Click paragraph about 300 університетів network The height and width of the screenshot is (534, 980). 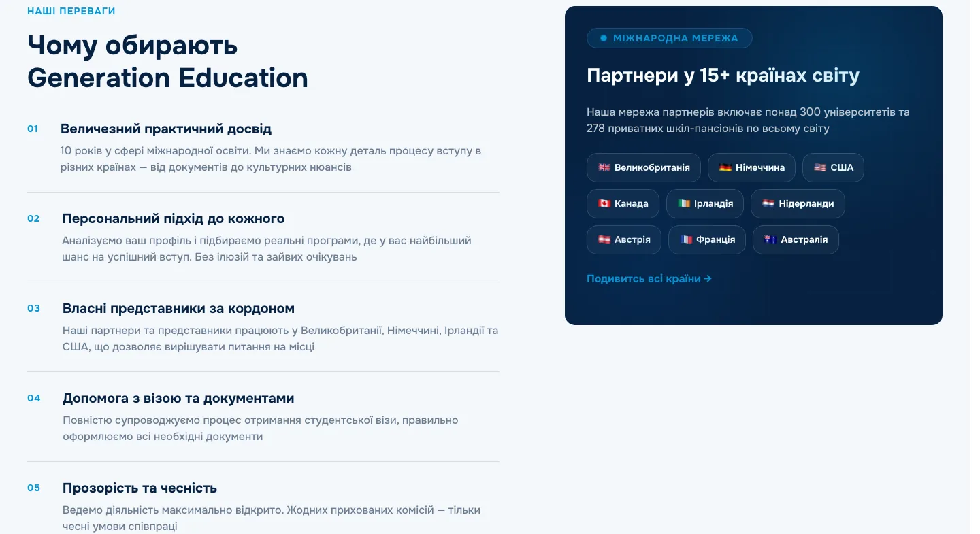[748, 120]
